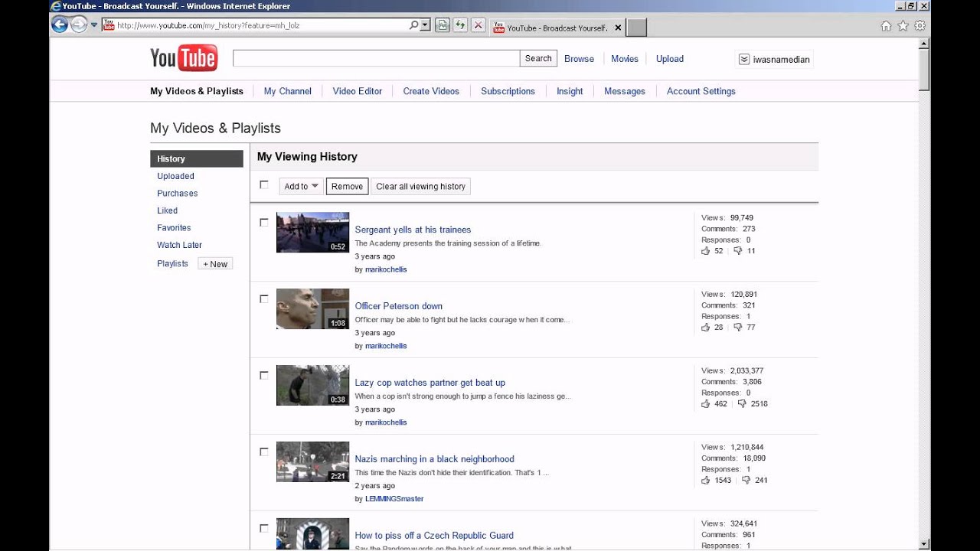Click the YouTube logo
The height and width of the screenshot is (551, 980).
pos(184,58)
